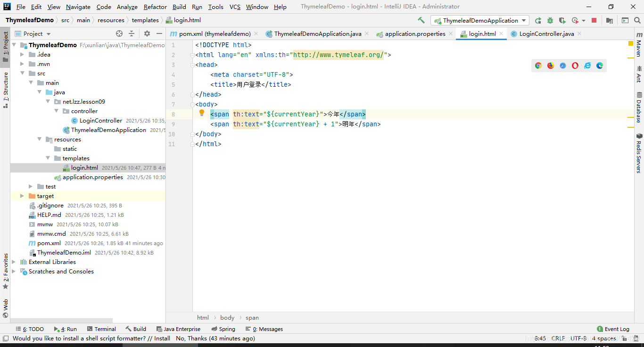Screen dimensions: 644x347
Task: Click the CRLF line separator status
Action: click(558, 338)
